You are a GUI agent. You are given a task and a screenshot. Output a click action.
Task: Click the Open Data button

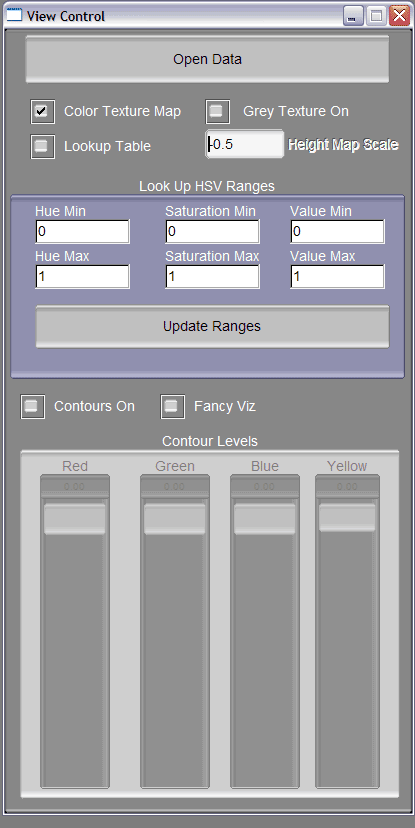208,59
